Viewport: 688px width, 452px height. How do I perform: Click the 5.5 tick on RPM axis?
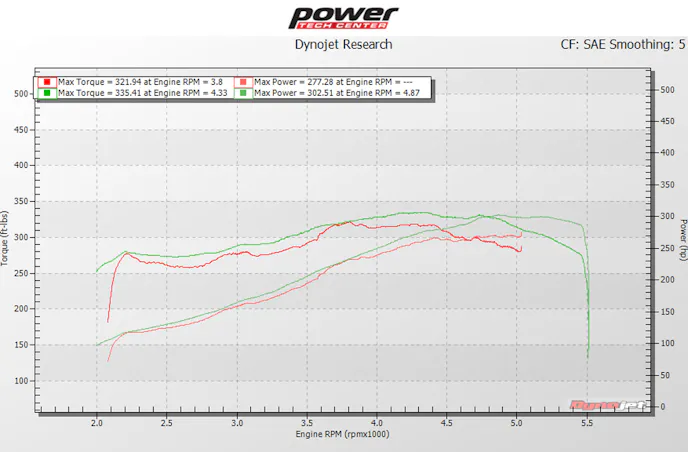(586, 424)
